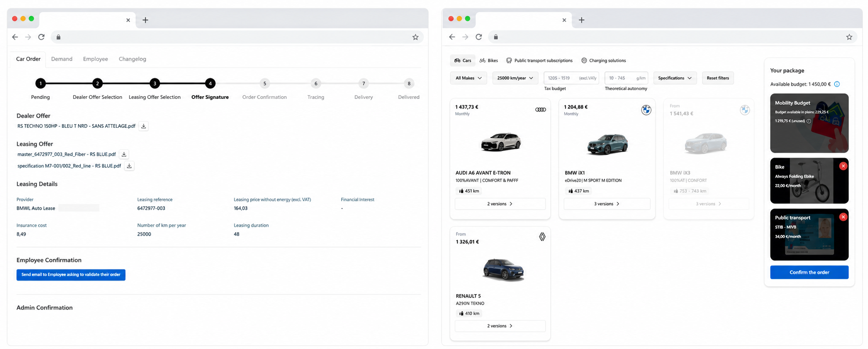Image resolution: width=868 pixels, height=349 pixels.
Task: Send email to Employee asking to validate order
Action: (71, 275)
